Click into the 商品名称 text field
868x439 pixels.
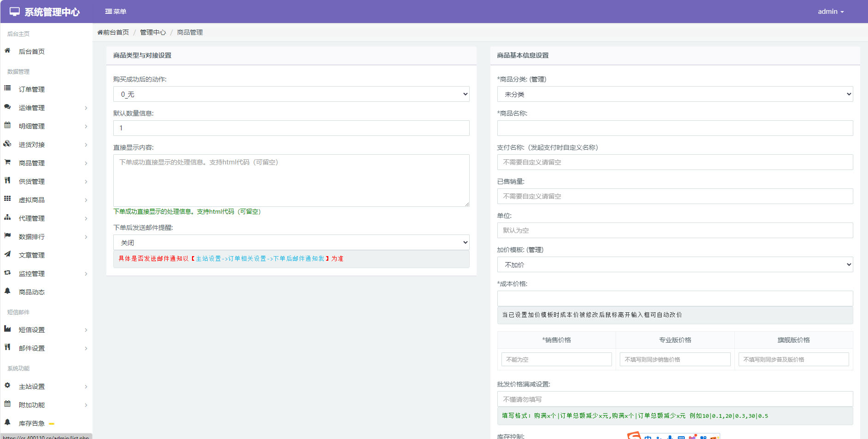[x=675, y=128]
